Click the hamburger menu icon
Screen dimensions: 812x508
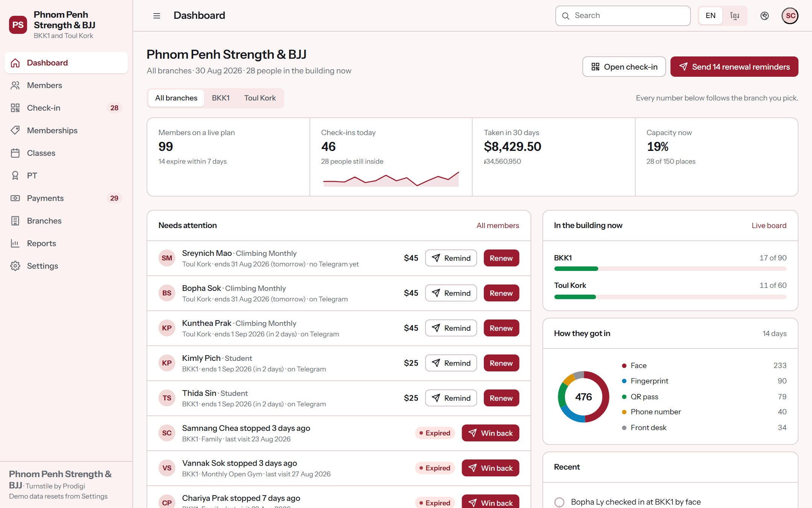pyautogui.click(x=157, y=16)
